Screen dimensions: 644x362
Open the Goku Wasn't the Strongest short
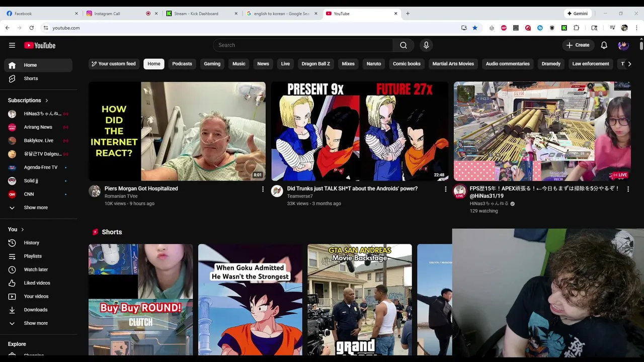point(250,300)
